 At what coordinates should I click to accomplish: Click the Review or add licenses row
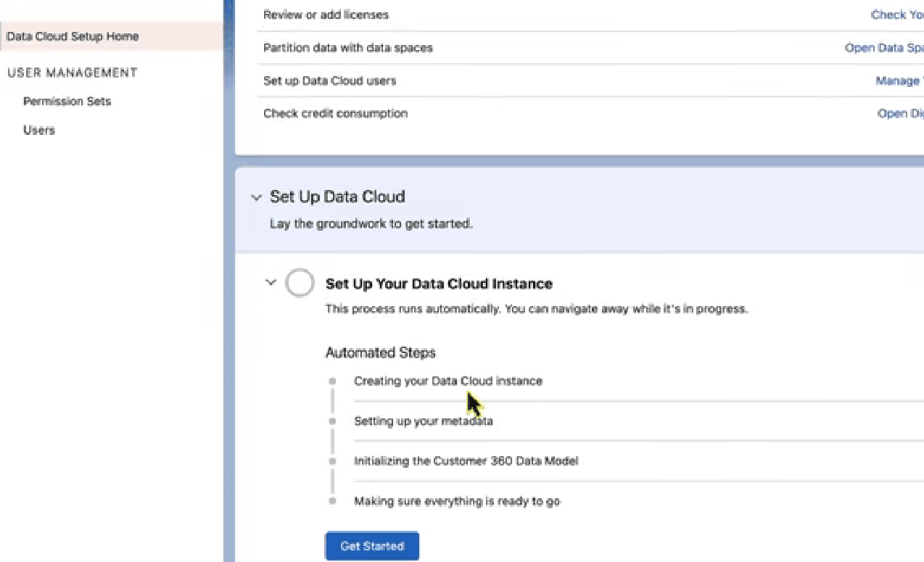(x=325, y=15)
